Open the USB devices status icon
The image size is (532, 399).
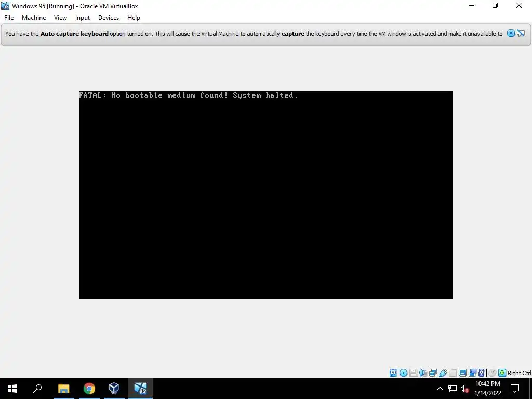coord(443,373)
